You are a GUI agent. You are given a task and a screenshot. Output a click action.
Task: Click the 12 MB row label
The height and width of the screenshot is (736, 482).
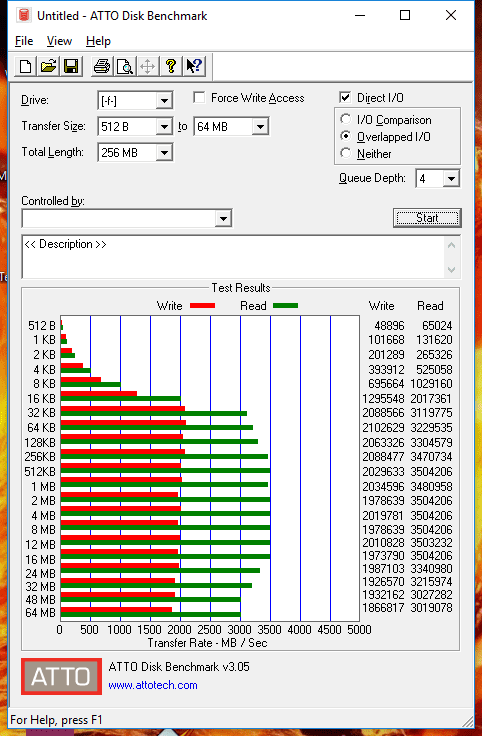(41, 545)
